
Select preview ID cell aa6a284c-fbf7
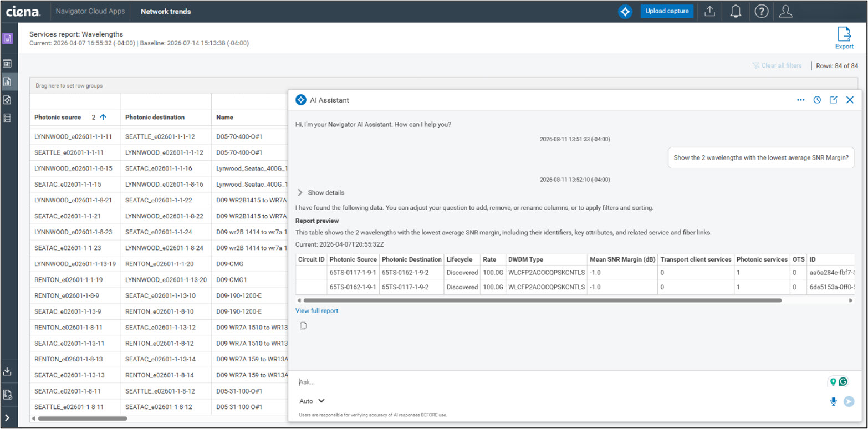(830, 273)
